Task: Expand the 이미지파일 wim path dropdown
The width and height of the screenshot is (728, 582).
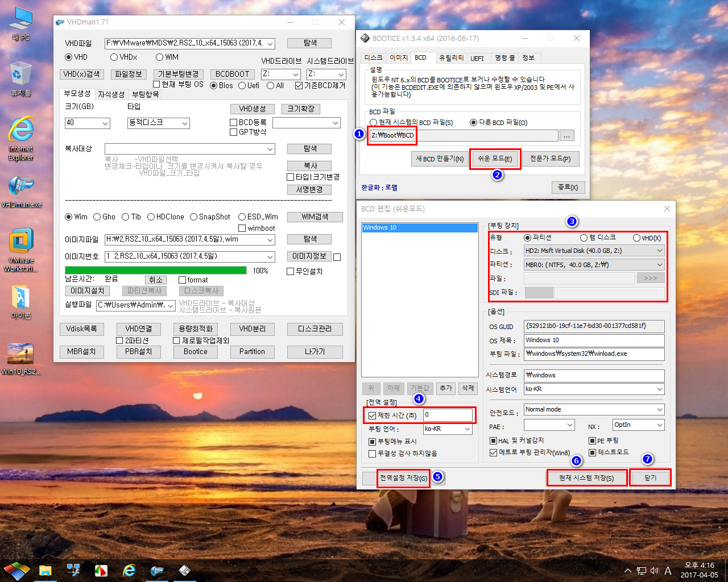Action: 270,240
